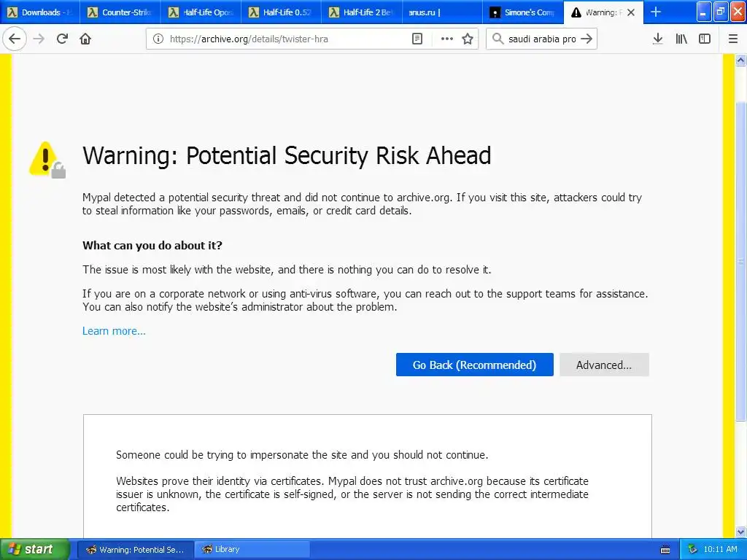This screenshot has height=560, width=747.
Task: Switch to the Half-Life 0.52 tab
Action: tap(281, 12)
